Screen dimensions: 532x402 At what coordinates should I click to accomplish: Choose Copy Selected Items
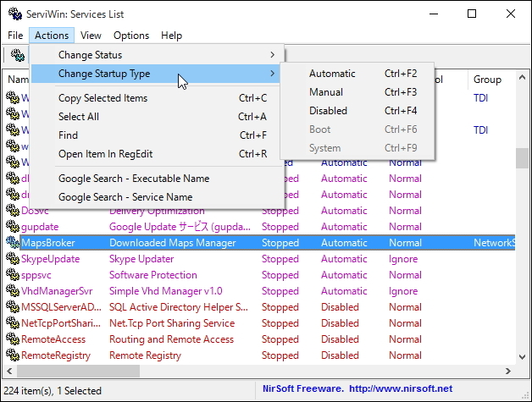click(157, 98)
